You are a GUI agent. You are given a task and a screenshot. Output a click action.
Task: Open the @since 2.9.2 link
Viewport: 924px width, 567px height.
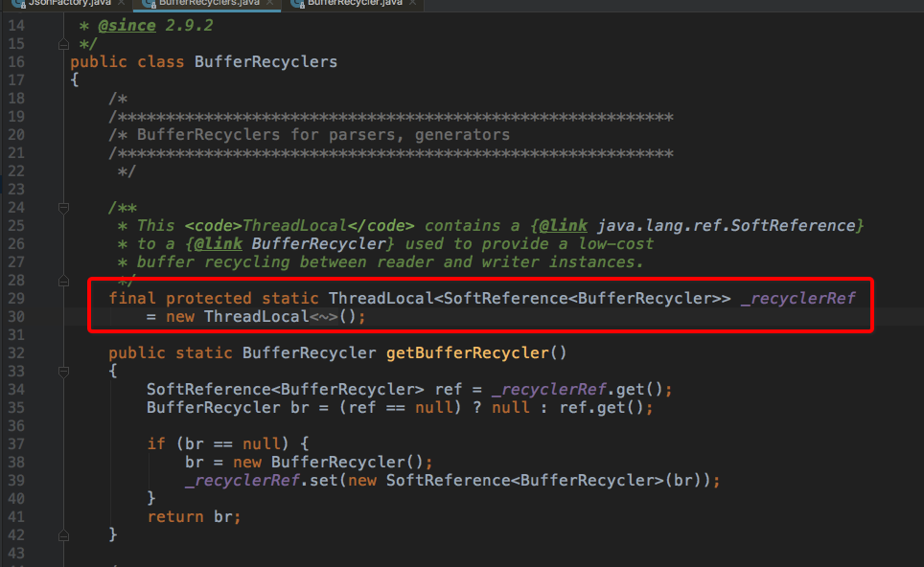point(126,25)
